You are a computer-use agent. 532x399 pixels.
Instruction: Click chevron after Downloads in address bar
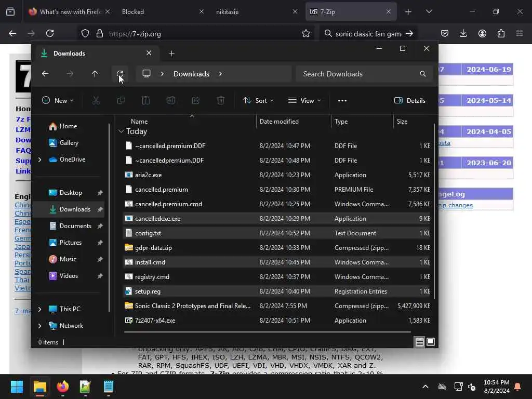[220, 74]
